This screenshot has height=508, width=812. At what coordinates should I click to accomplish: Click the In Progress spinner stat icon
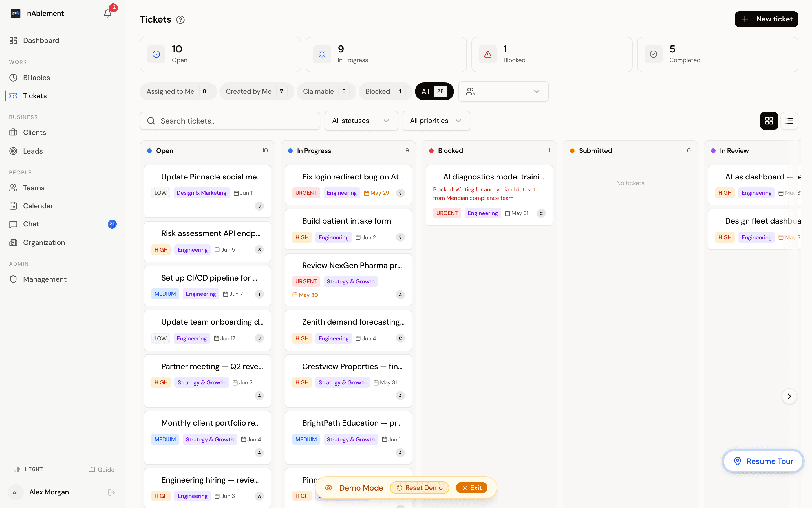[x=322, y=54]
